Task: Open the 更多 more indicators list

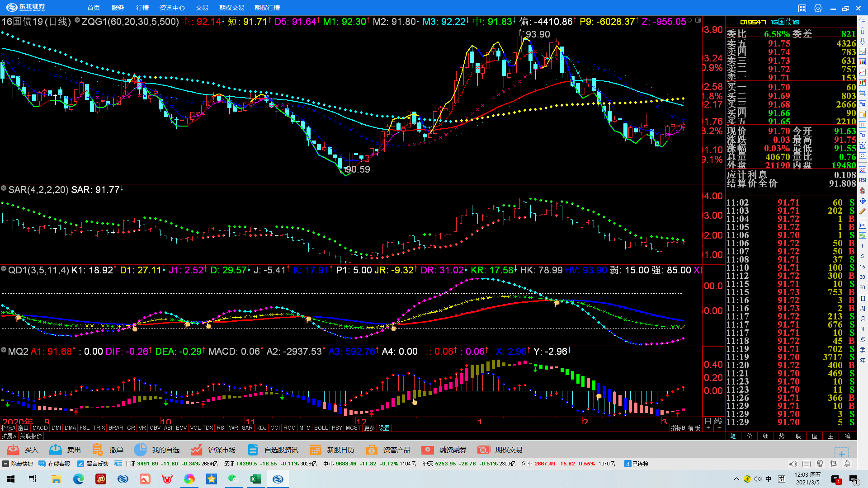Action: [x=369, y=428]
